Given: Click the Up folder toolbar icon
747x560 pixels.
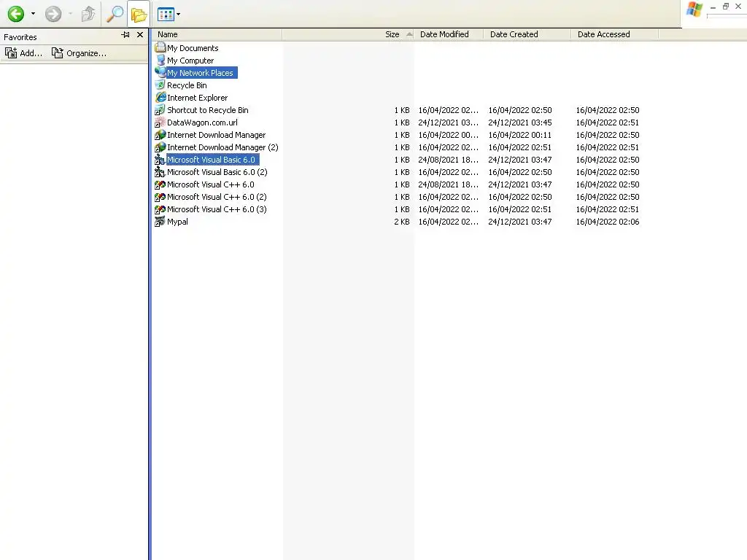Looking at the screenshot, I should tap(88, 14).
